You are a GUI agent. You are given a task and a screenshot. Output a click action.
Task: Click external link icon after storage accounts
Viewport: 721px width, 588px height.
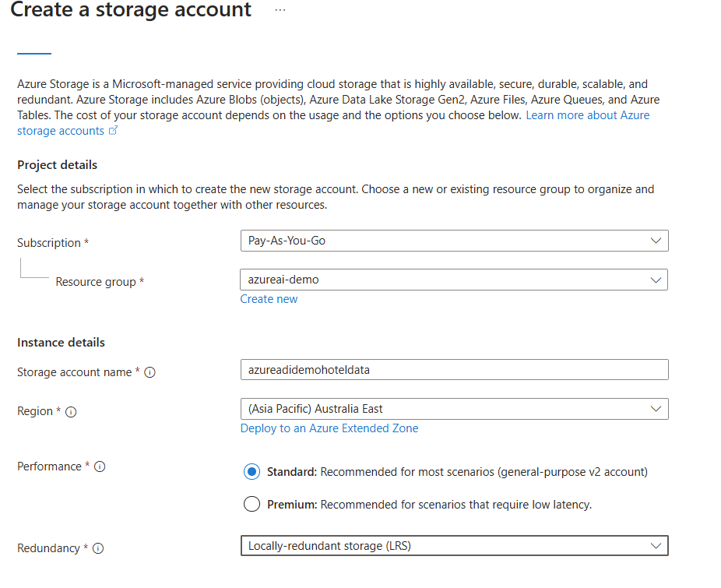click(x=114, y=131)
